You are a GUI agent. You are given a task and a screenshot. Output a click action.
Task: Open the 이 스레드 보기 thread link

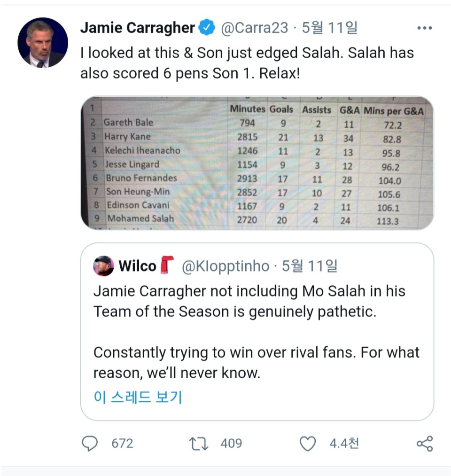[138, 397]
